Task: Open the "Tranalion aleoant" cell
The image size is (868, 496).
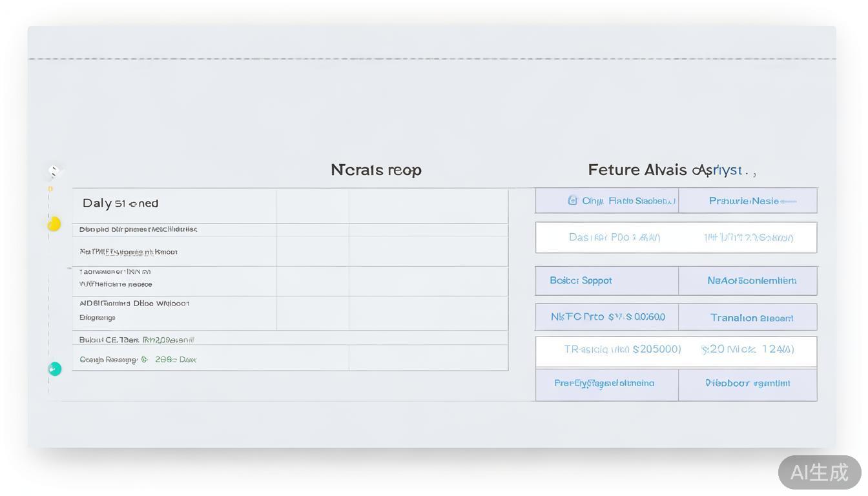Action: pos(748,318)
